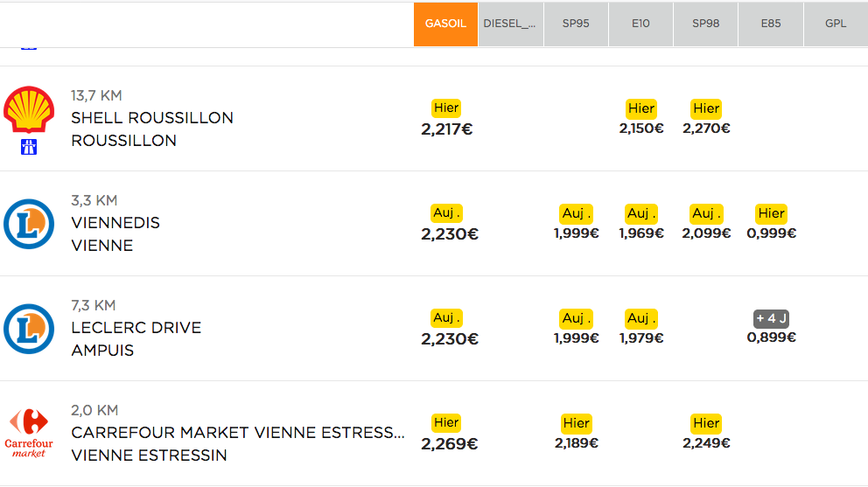
Task: Switch to the E10 tab
Action: coord(640,24)
